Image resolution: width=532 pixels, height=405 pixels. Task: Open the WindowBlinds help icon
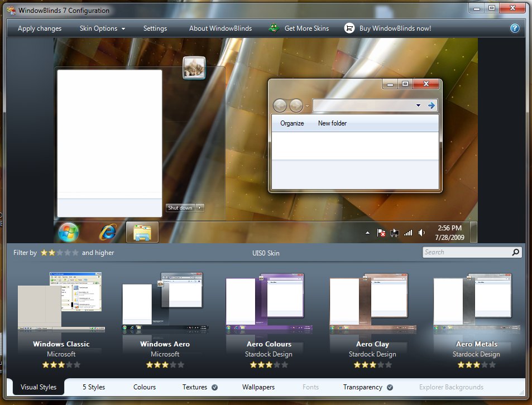[514, 28]
